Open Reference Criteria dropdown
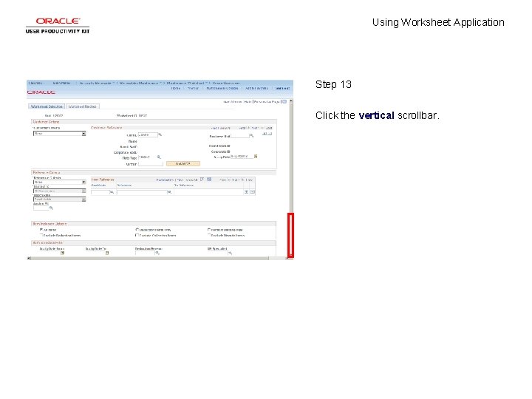 [59, 183]
